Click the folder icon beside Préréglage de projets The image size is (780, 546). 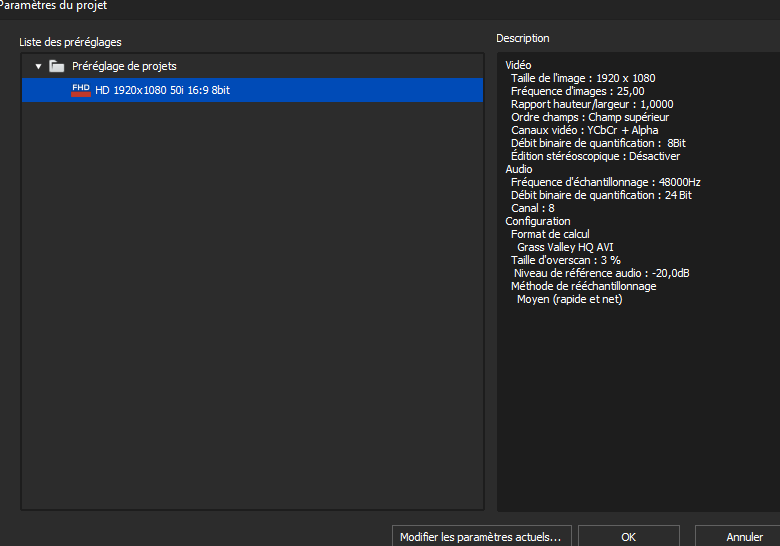(57, 66)
